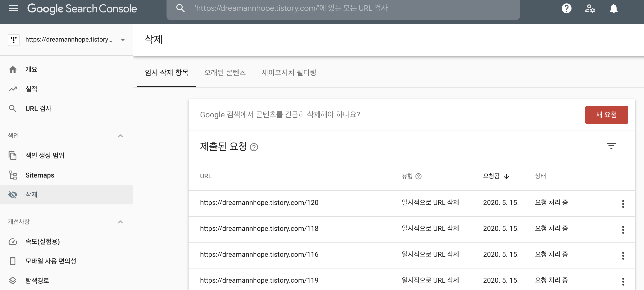The image size is (644, 290).
Task: Open more options for the /120 row
Action: [623, 204]
